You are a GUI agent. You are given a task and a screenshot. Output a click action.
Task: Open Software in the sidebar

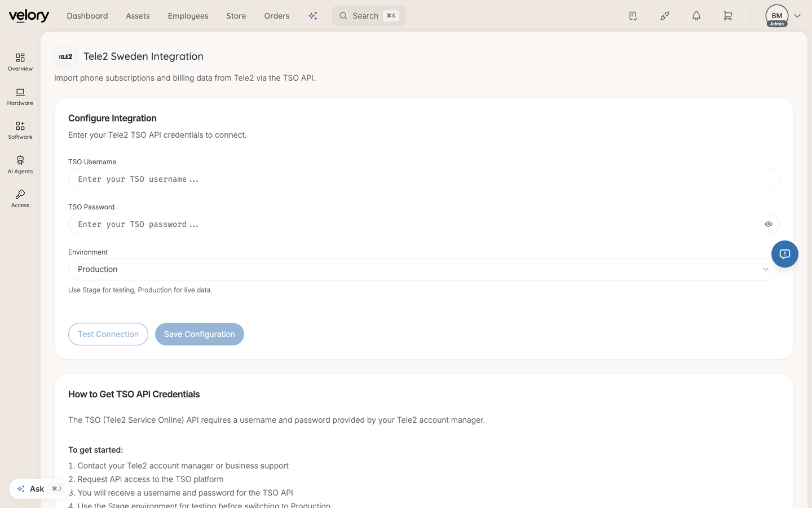(20, 130)
